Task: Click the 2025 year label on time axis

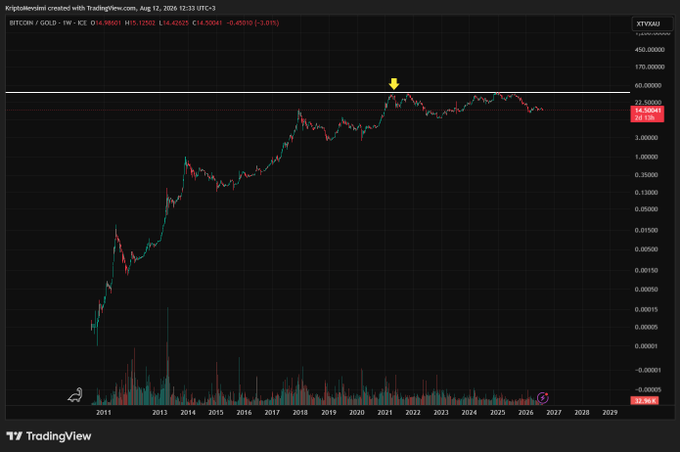Action: 497,413
